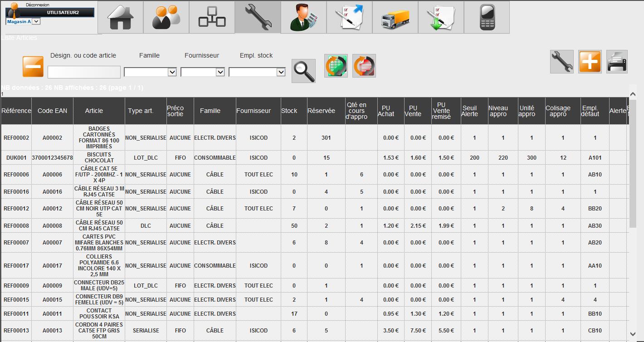Sort by the Stock column header
The width and height of the screenshot is (644, 342).
[289, 111]
